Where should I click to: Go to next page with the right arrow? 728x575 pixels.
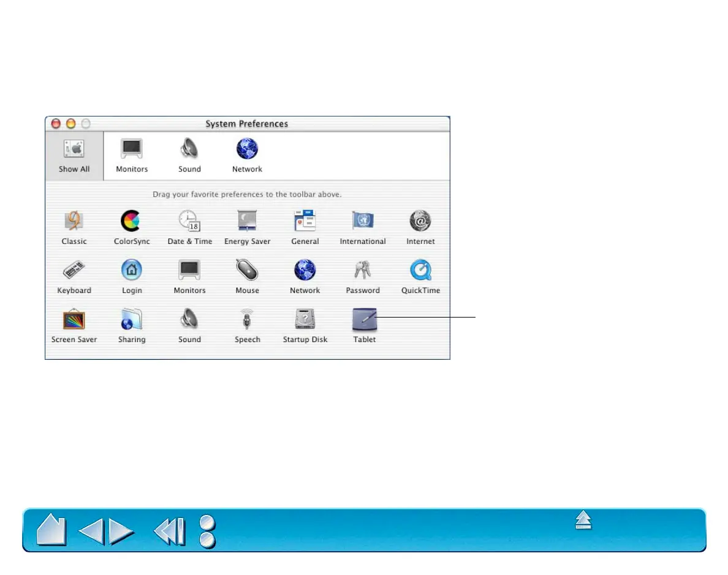122,531
